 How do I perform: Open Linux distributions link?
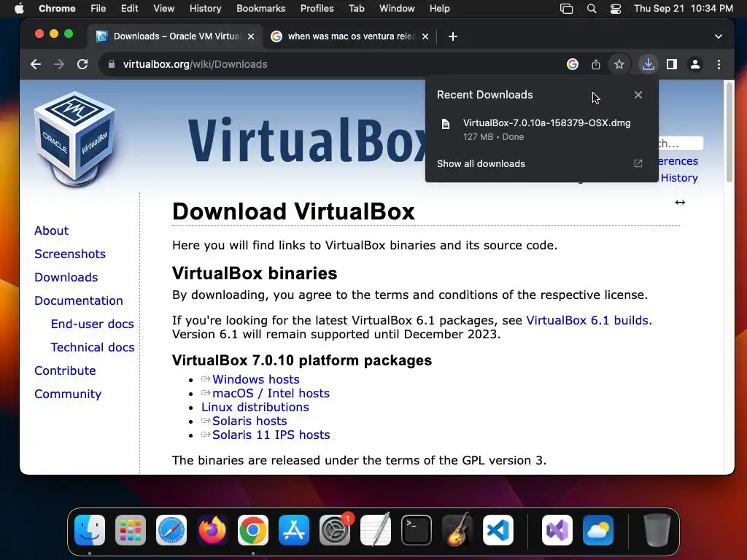pyautogui.click(x=255, y=407)
